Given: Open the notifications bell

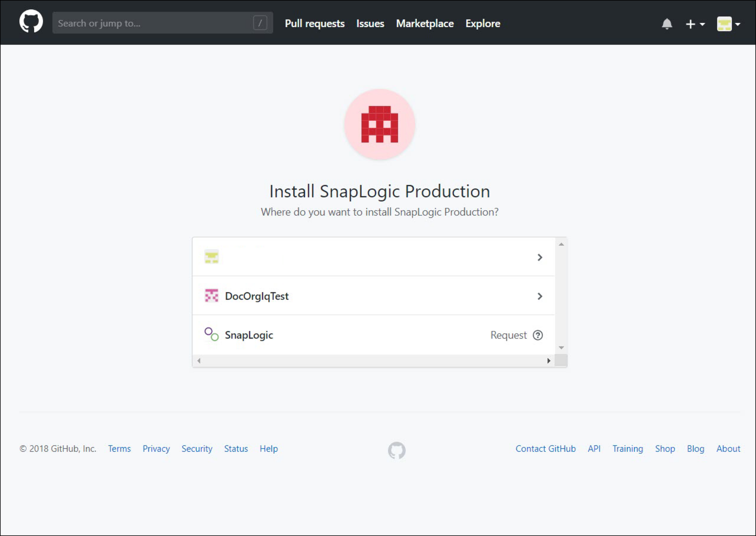Looking at the screenshot, I should tap(667, 24).
